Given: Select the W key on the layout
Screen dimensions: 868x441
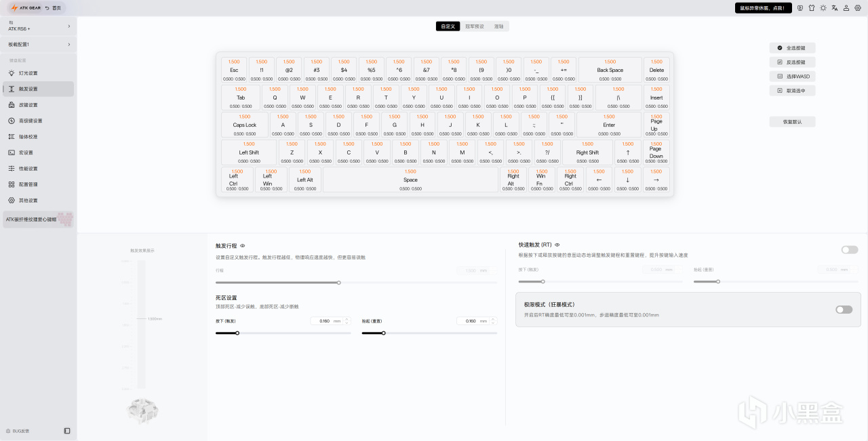Looking at the screenshot, I should click(x=302, y=98).
